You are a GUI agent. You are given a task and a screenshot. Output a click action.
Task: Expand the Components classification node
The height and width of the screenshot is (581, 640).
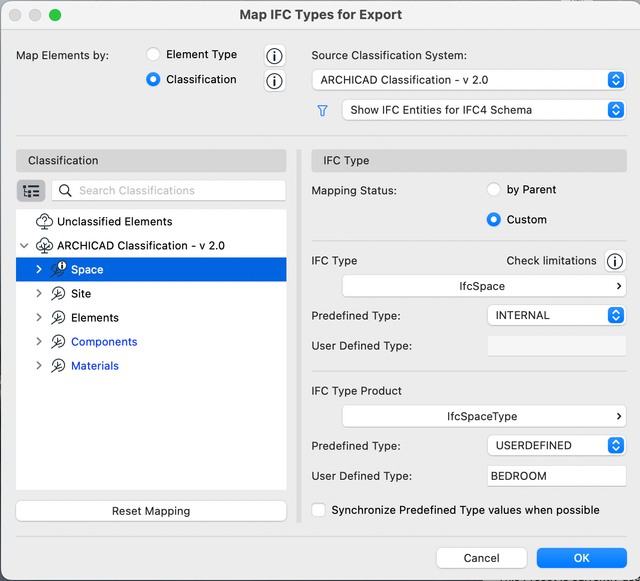point(39,342)
